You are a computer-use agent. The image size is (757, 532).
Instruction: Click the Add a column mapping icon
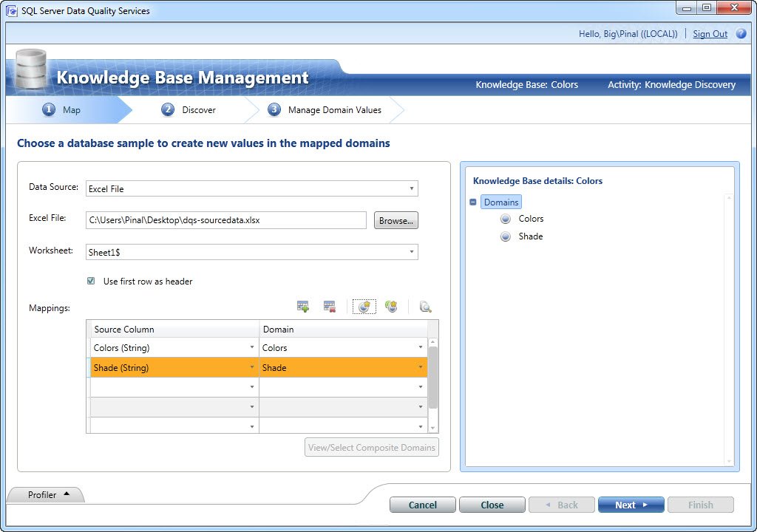point(302,306)
